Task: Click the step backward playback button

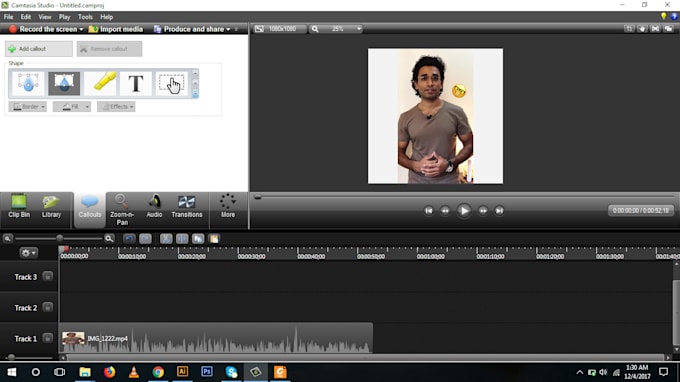Action: click(445, 211)
